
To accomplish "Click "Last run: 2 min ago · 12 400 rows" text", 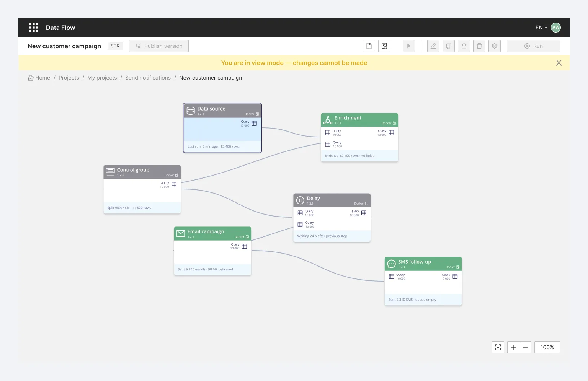I will pyautogui.click(x=214, y=147).
